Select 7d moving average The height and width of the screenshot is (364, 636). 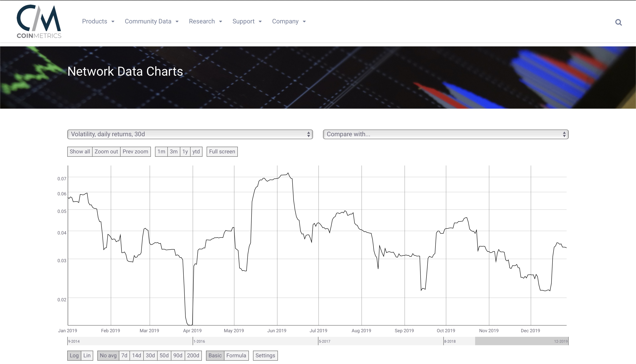click(124, 355)
